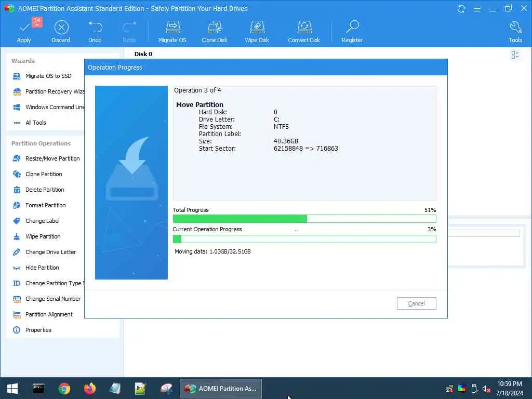This screenshot has height=399, width=532.
Task: Click the Operation Progress dialog title
Action: point(115,67)
